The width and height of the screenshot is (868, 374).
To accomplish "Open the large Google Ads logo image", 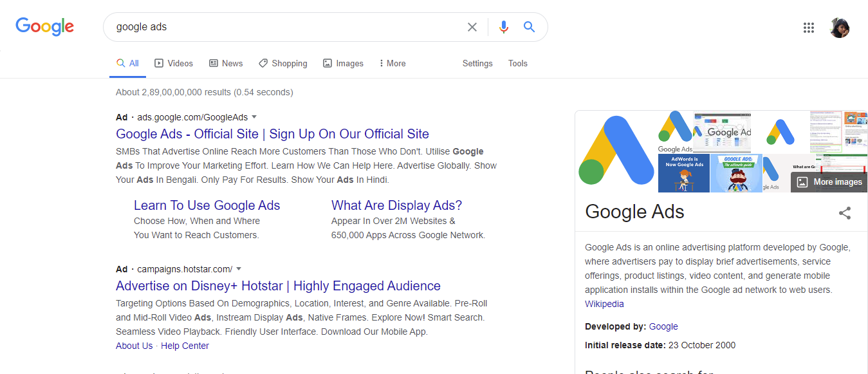I will click(x=616, y=151).
